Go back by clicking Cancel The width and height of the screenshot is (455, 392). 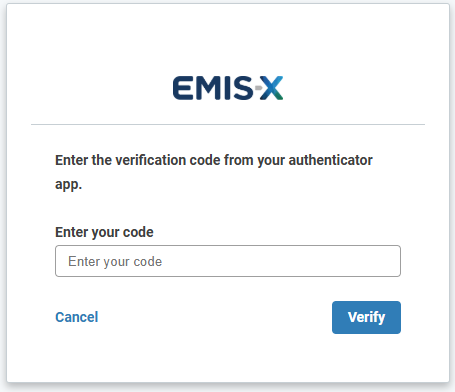(77, 317)
